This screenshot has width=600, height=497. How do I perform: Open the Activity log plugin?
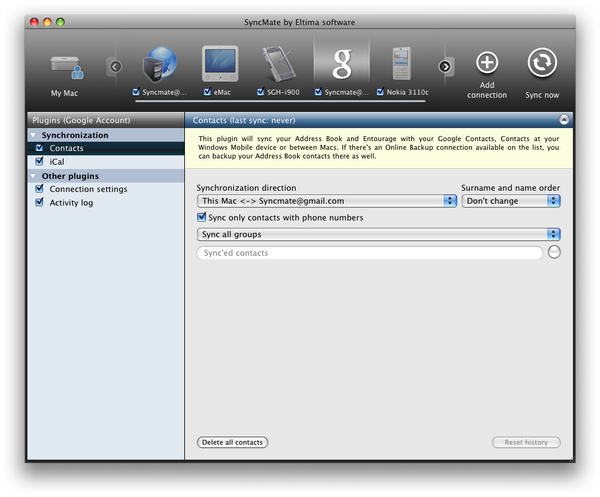tap(106, 202)
